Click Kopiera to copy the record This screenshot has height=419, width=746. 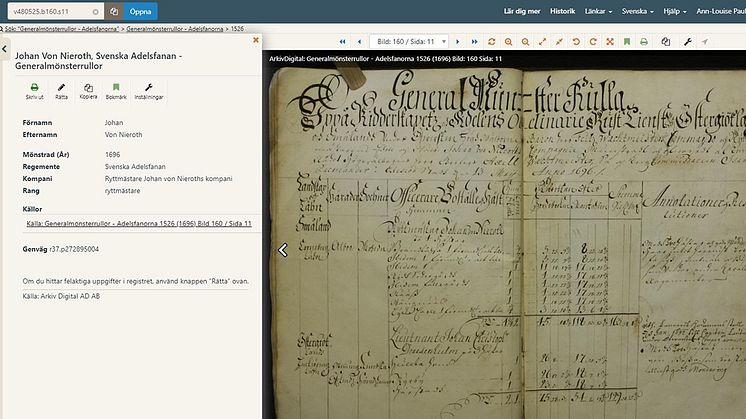(x=88, y=91)
